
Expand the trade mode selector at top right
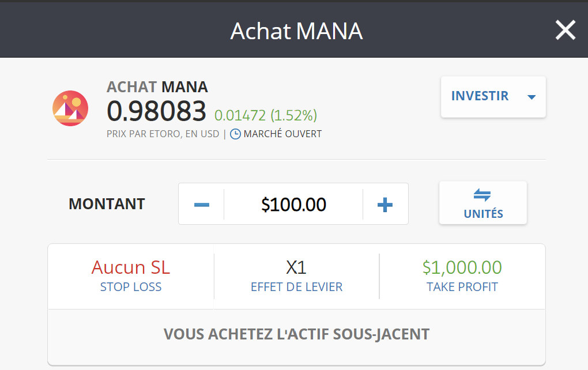click(x=493, y=96)
